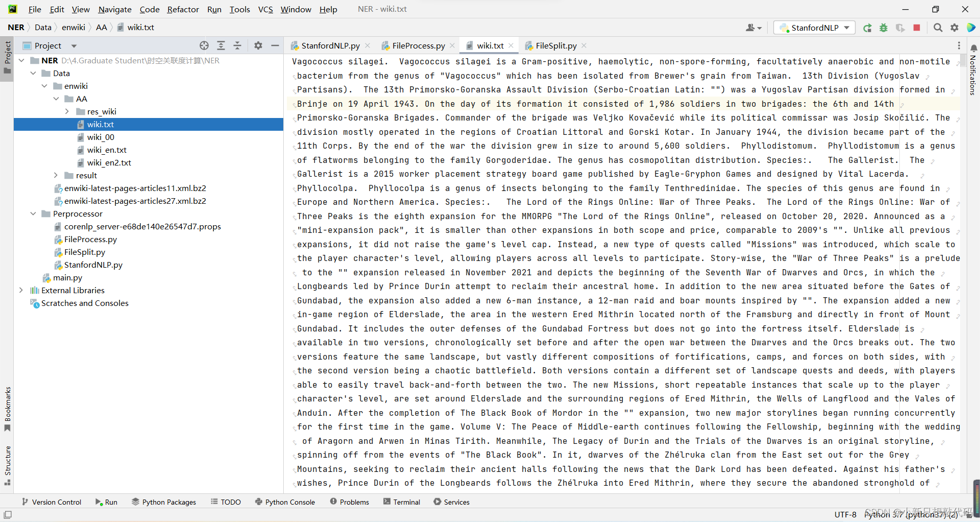The width and height of the screenshot is (980, 522).
Task: Click enwiki breadcrumb in navigation bar
Action: click(73, 28)
